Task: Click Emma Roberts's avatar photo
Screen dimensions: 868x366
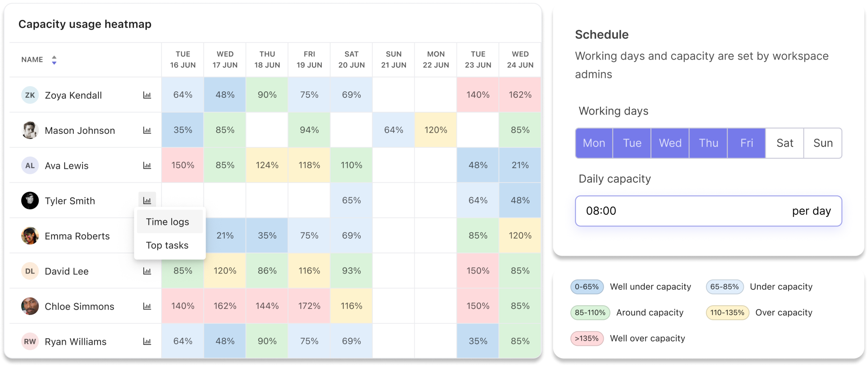Action: (x=30, y=236)
